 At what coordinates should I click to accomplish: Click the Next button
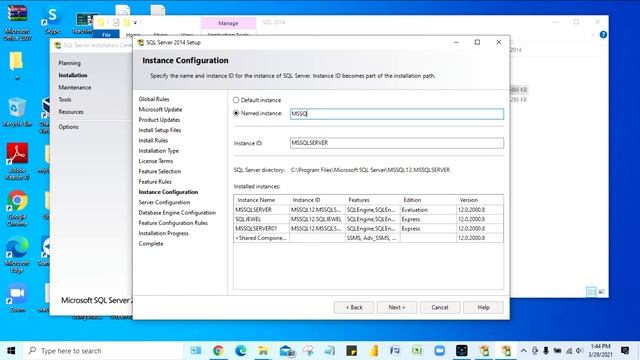397,307
